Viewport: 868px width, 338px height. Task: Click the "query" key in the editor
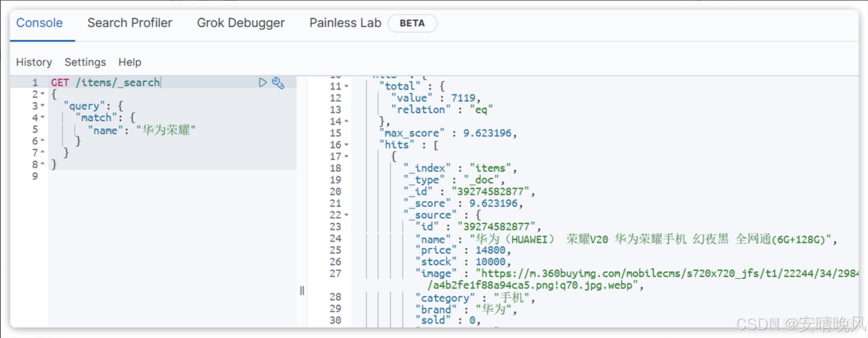pyautogui.click(x=85, y=106)
